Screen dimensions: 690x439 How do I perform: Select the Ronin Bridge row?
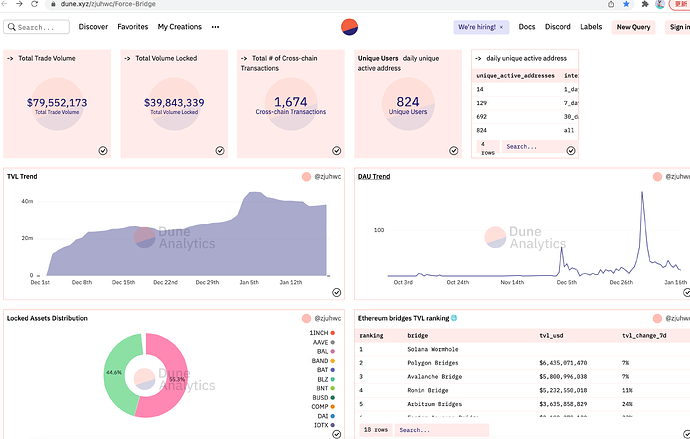click(x=522, y=390)
